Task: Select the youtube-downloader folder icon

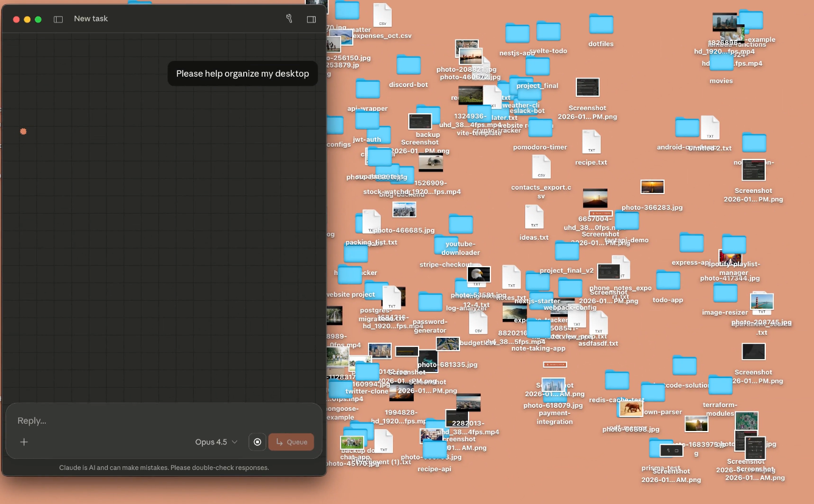Action: [461, 225]
